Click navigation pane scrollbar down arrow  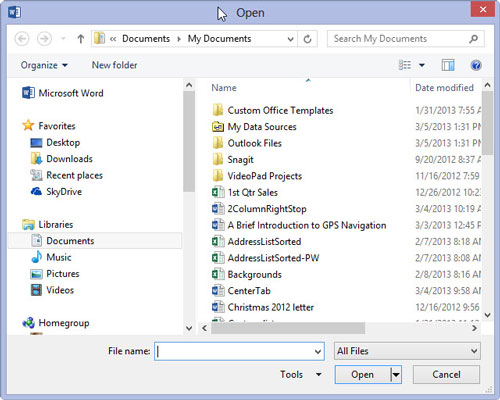[x=189, y=328]
